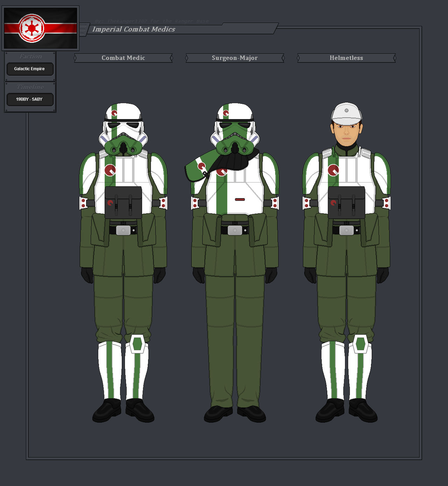Click the 'Faction' panel header
The width and height of the screenshot is (448, 486).
point(30,56)
